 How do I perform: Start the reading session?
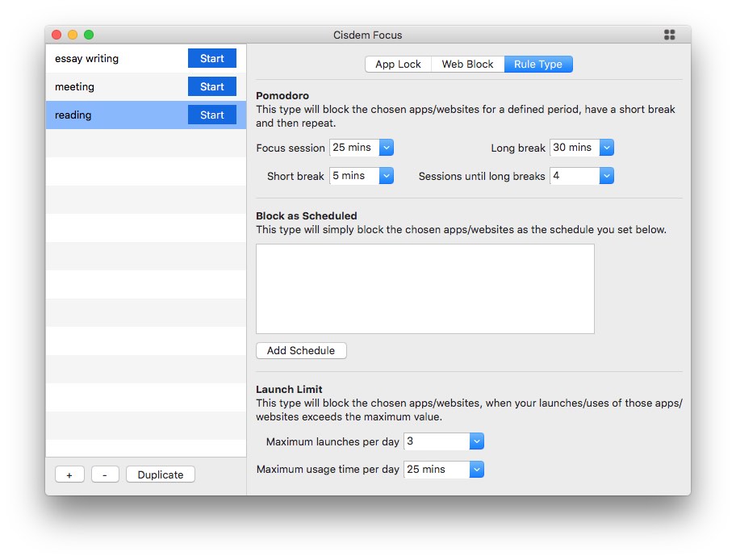(212, 115)
